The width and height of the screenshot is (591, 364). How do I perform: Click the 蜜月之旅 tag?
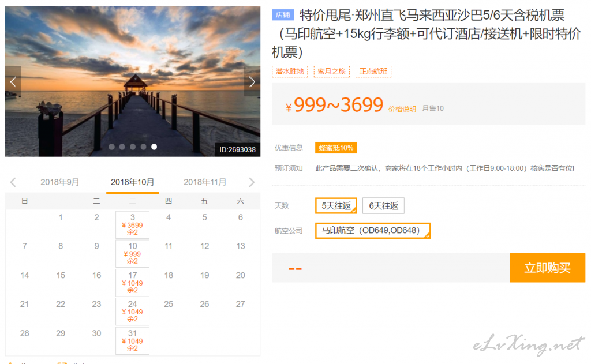pos(332,71)
